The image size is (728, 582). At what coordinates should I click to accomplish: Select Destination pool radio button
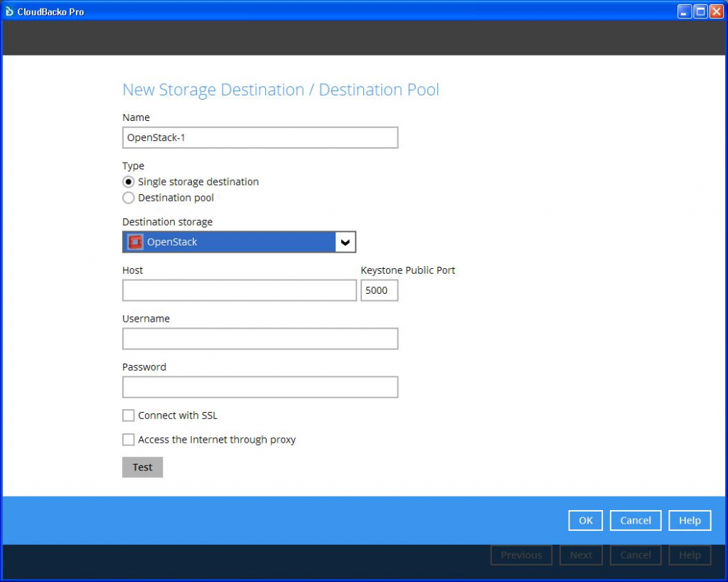click(x=129, y=198)
